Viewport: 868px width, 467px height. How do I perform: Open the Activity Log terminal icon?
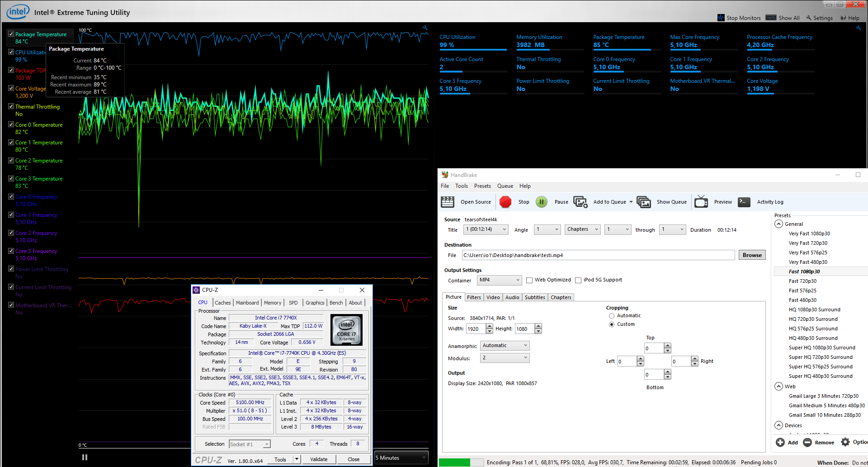coord(744,202)
